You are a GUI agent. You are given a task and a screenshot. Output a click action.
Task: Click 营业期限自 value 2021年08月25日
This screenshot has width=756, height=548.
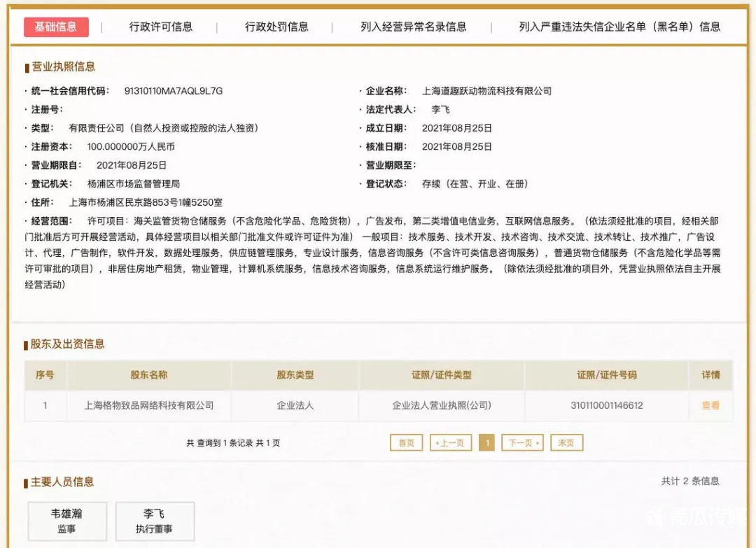(132, 166)
